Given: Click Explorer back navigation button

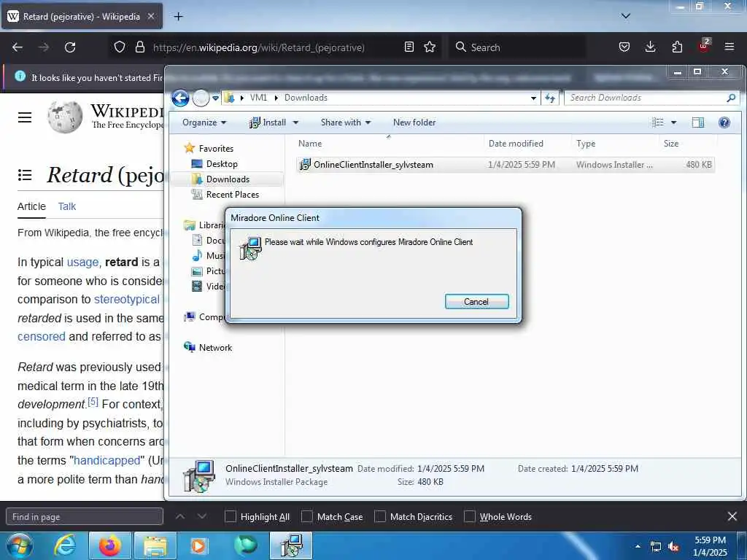Looking at the screenshot, I should pyautogui.click(x=180, y=98).
